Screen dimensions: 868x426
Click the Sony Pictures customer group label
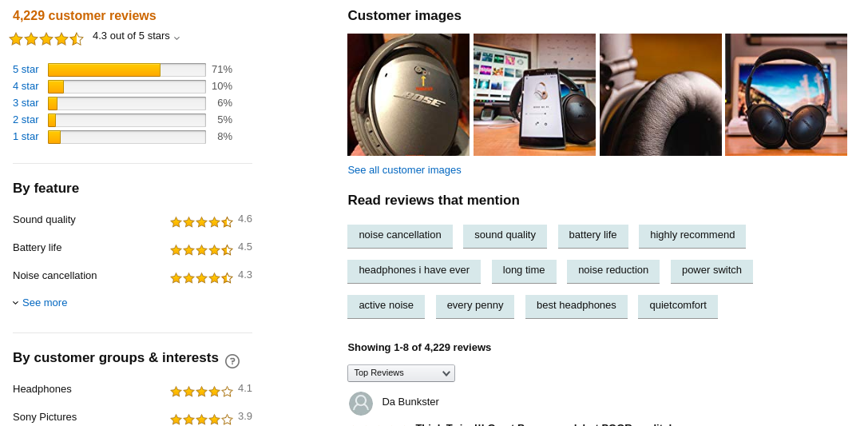tap(45, 417)
